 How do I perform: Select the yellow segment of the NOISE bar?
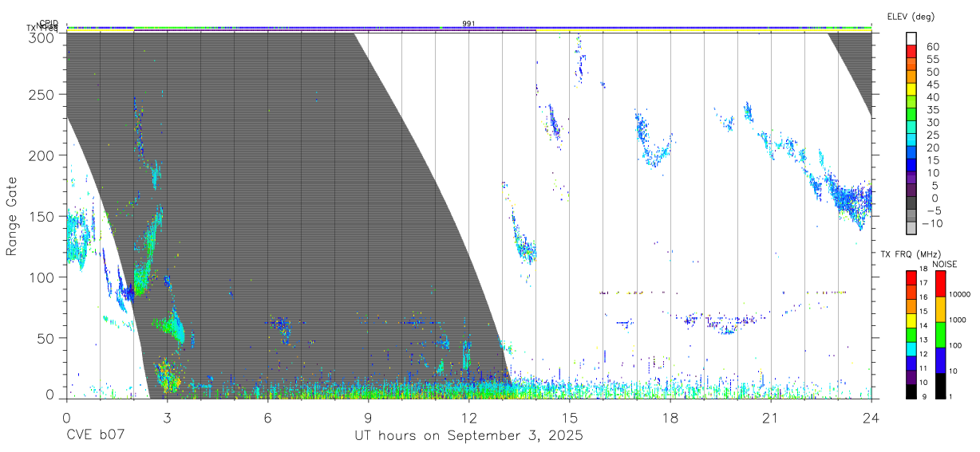pos(940,309)
